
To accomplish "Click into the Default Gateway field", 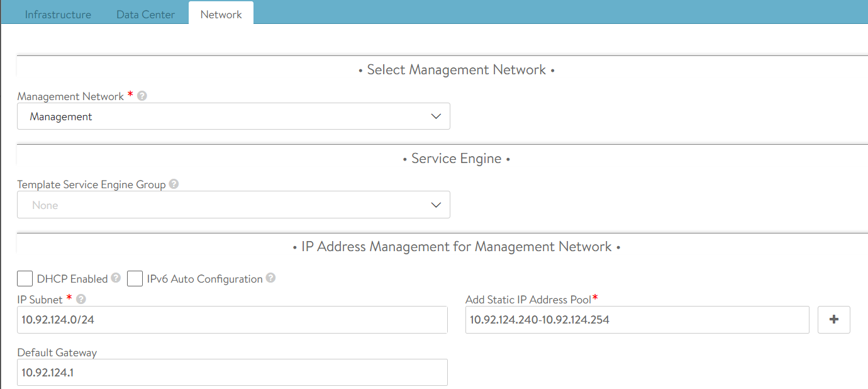I will 232,372.
